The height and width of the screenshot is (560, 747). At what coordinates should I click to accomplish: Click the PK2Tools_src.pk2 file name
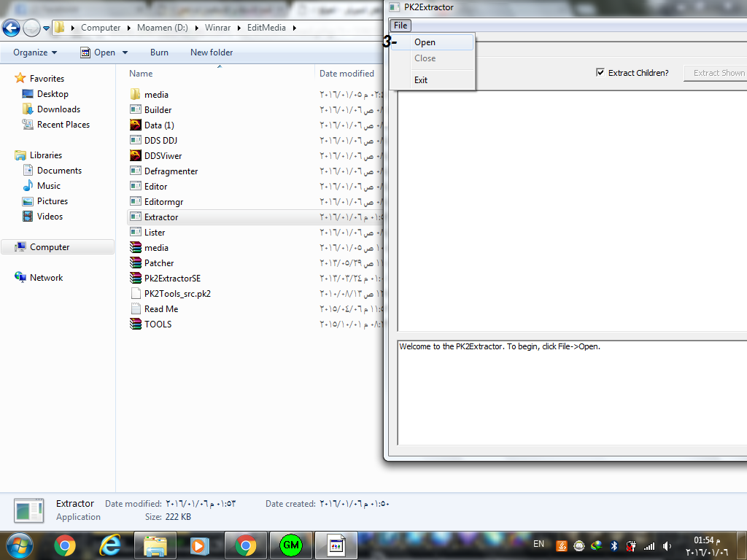click(177, 293)
